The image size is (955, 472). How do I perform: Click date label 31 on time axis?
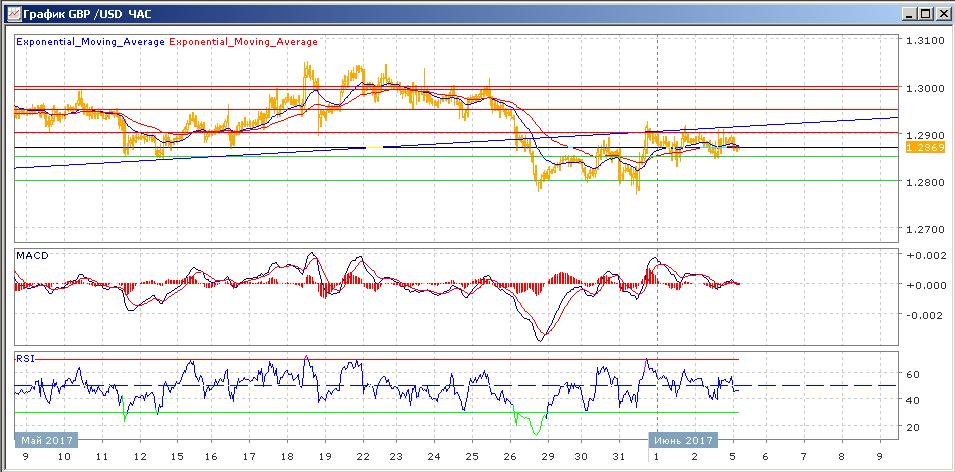(x=619, y=456)
